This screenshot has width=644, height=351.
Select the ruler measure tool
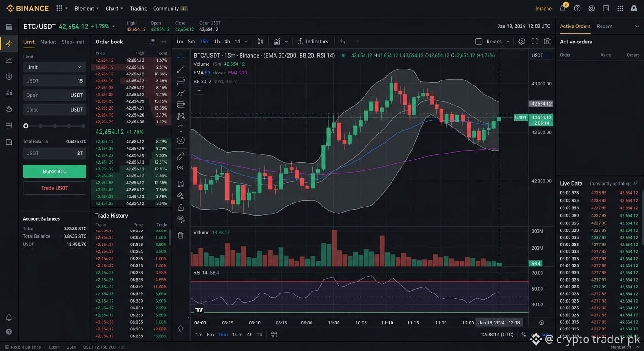pos(181,156)
